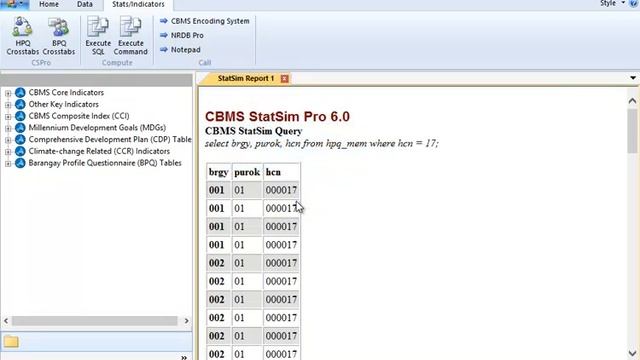Click report scrollbar down arrow
This screenshot has width=640, height=360.
pos(633,353)
